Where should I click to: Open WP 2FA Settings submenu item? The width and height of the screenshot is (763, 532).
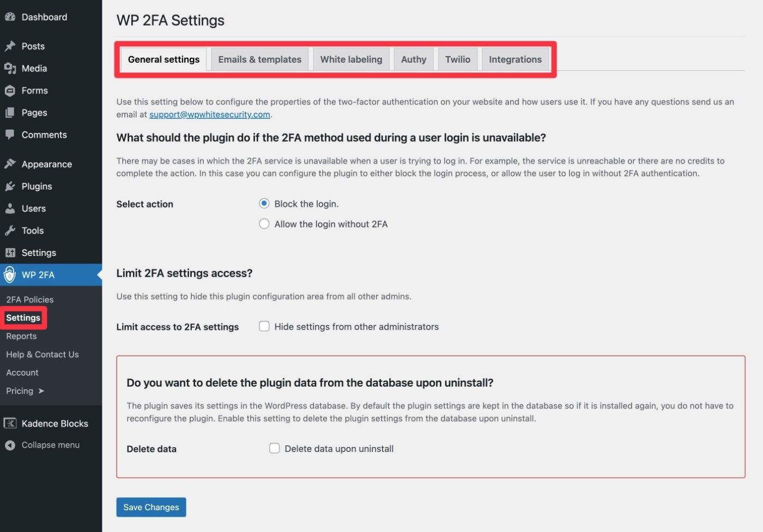pos(23,318)
